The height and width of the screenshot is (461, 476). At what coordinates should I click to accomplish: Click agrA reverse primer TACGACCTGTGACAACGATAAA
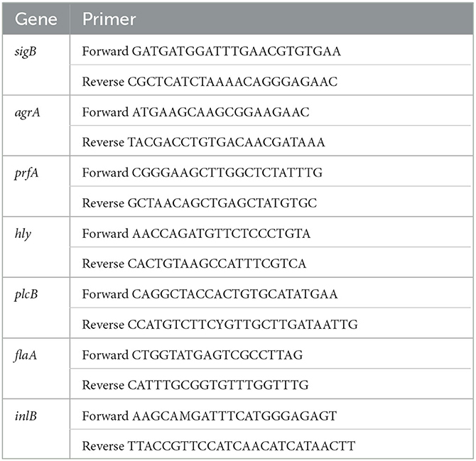pyautogui.click(x=226, y=142)
